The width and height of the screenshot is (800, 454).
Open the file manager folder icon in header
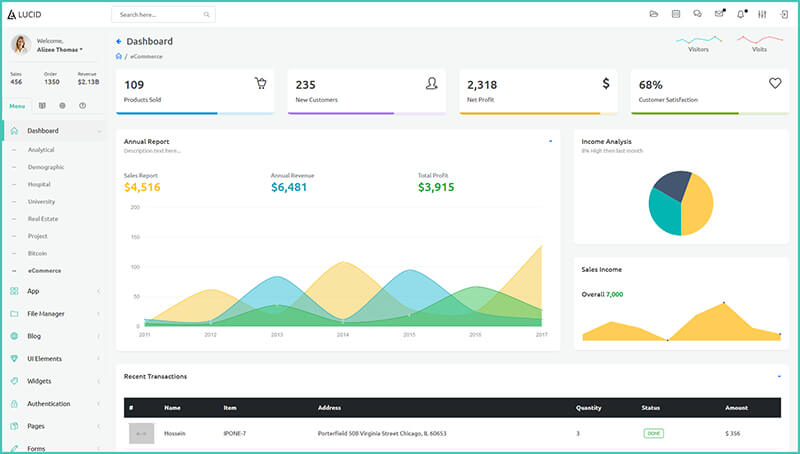[654, 14]
